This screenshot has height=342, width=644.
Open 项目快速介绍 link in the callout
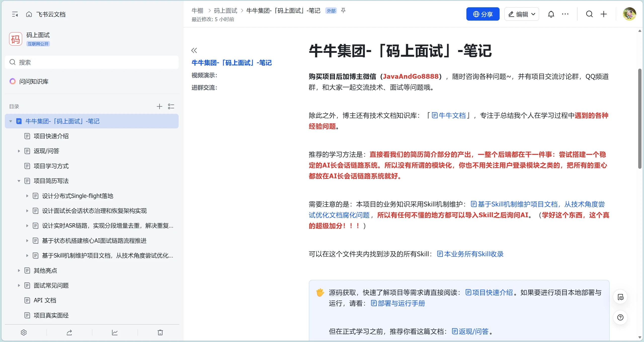pyautogui.click(x=489, y=292)
